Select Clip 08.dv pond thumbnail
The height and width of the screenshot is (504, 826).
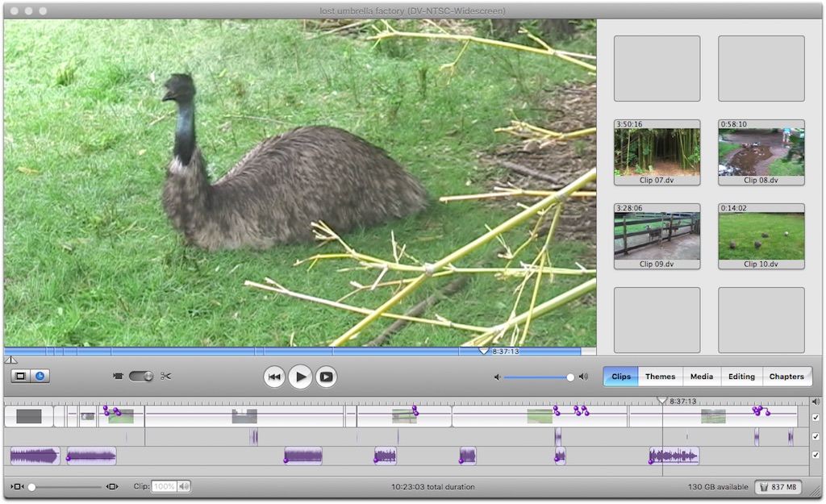click(x=761, y=152)
